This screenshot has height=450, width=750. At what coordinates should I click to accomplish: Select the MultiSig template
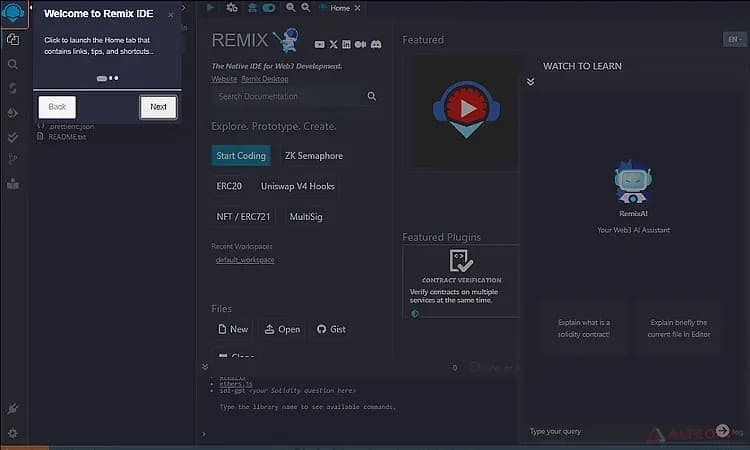click(x=306, y=217)
